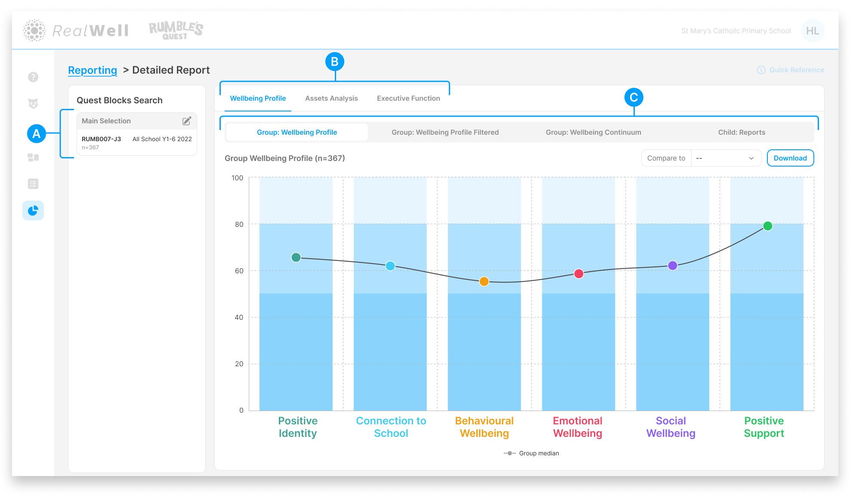Open the dashboard tiles sidebar icon
The width and height of the screenshot is (856, 504).
click(x=33, y=158)
